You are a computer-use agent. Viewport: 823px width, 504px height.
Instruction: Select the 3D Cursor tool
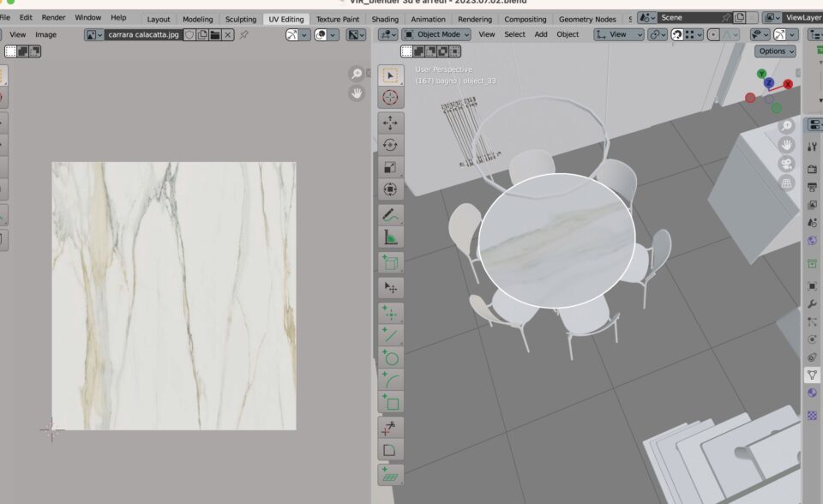(390, 98)
